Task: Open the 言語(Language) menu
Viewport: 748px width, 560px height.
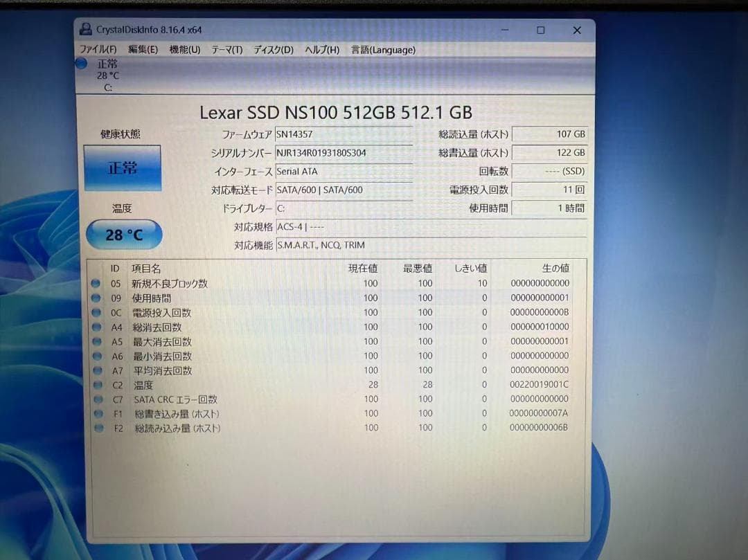Action: tap(382, 50)
